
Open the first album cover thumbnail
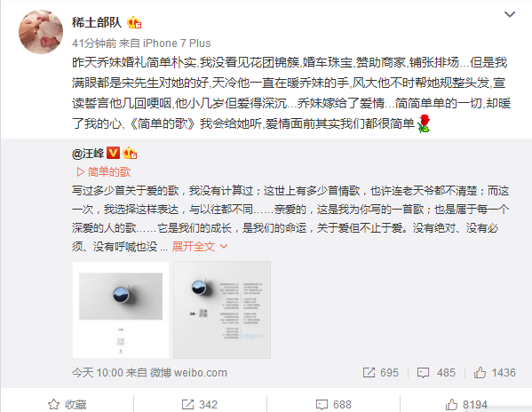click(x=121, y=310)
